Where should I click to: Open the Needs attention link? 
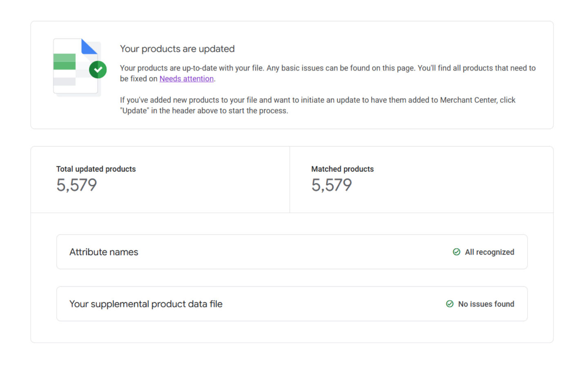[x=186, y=79]
